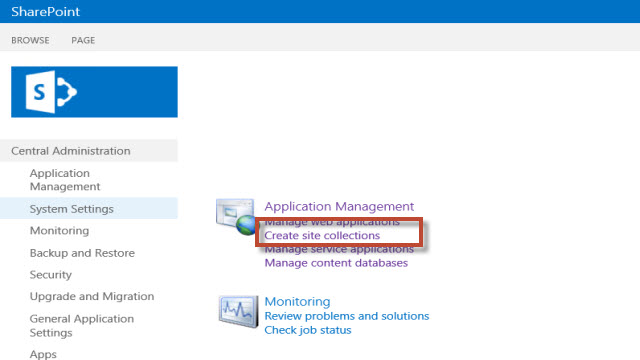Click the Application Management globe icon
640x360 pixels.
(x=236, y=217)
